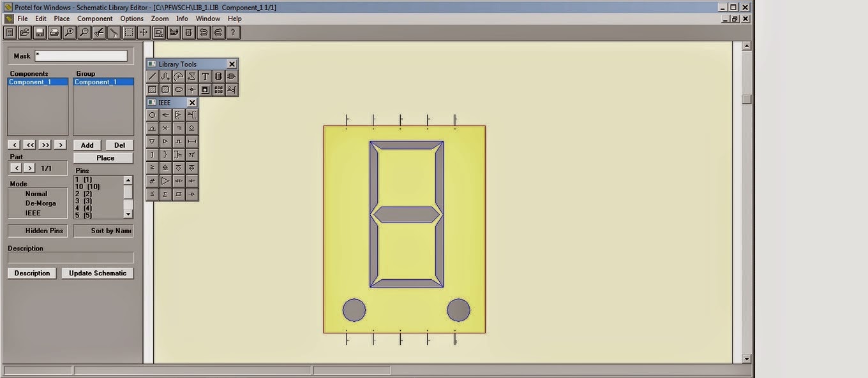Viewport: 868px width, 378px height.
Task: Click the Update Schematic button
Action: click(x=98, y=273)
